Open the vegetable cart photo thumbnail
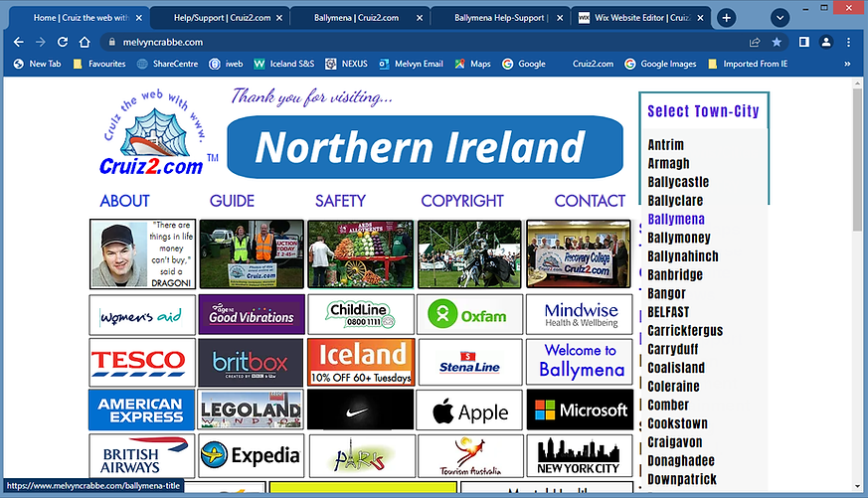Image resolution: width=868 pixels, height=498 pixels. [360, 254]
